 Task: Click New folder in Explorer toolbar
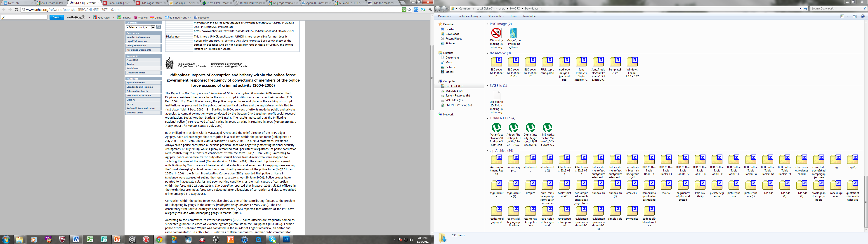[530, 16]
